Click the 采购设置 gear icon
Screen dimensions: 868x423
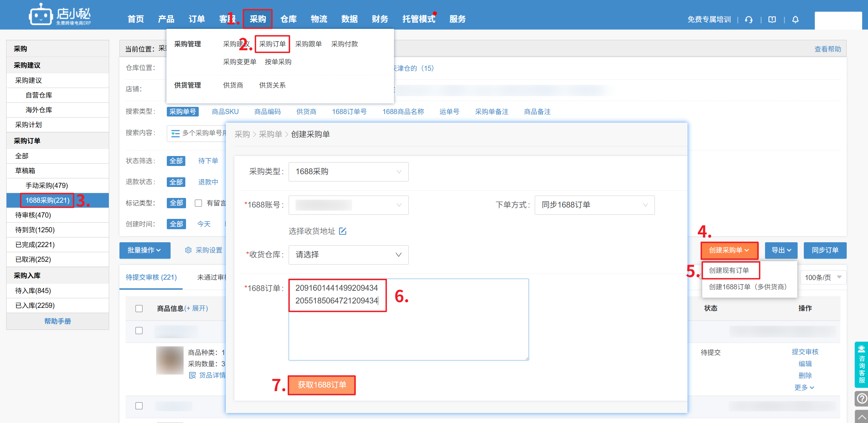[188, 250]
